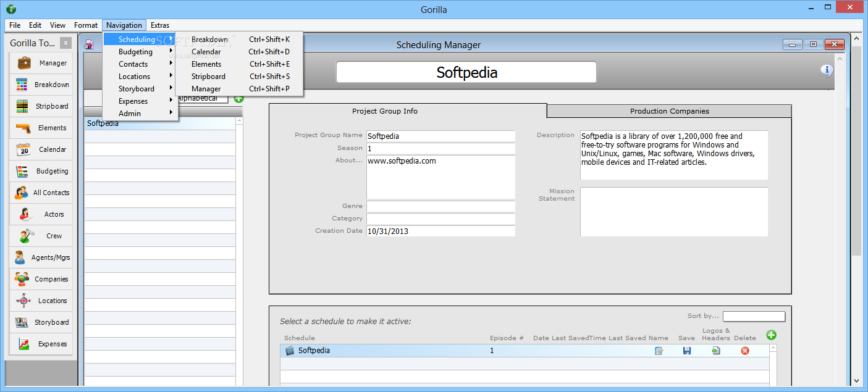Click the large Softpedia title box
Viewport: 868px width, 392px height.
coord(466,72)
